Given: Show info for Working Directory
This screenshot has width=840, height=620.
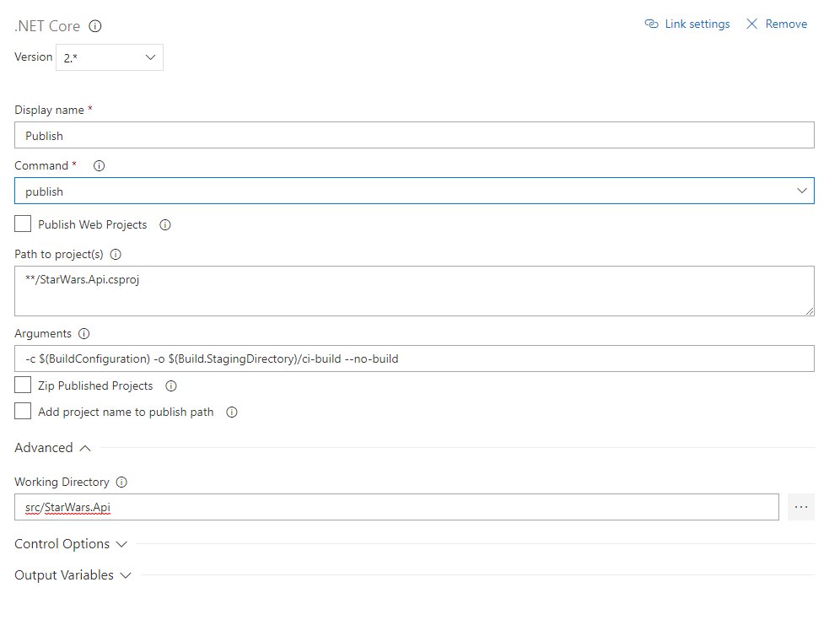Looking at the screenshot, I should click(x=122, y=483).
